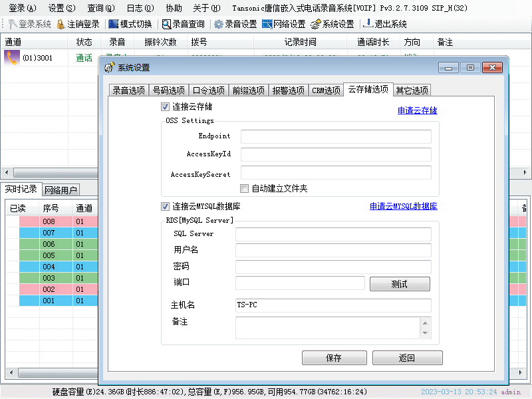Click the 备注 text area scroll-up arrow
The height and width of the screenshot is (399, 532).
[x=426, y=323]
